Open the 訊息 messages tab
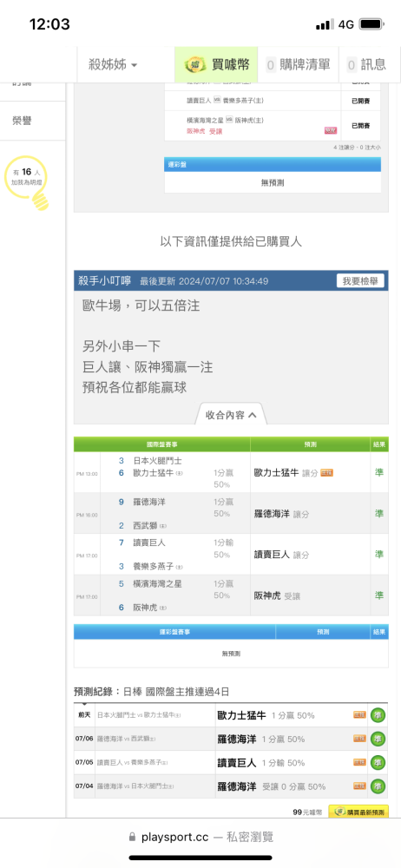This screenshot has height=868, width=401. tap(366, 65)
